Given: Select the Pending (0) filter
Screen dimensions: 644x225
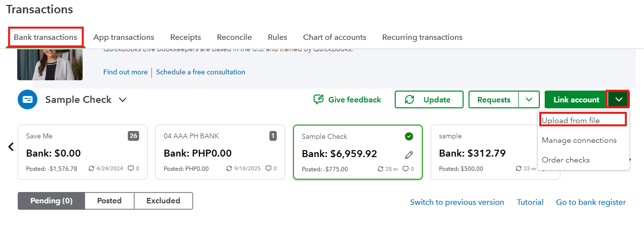Looking at the screenshot, I should click(51, 201).
